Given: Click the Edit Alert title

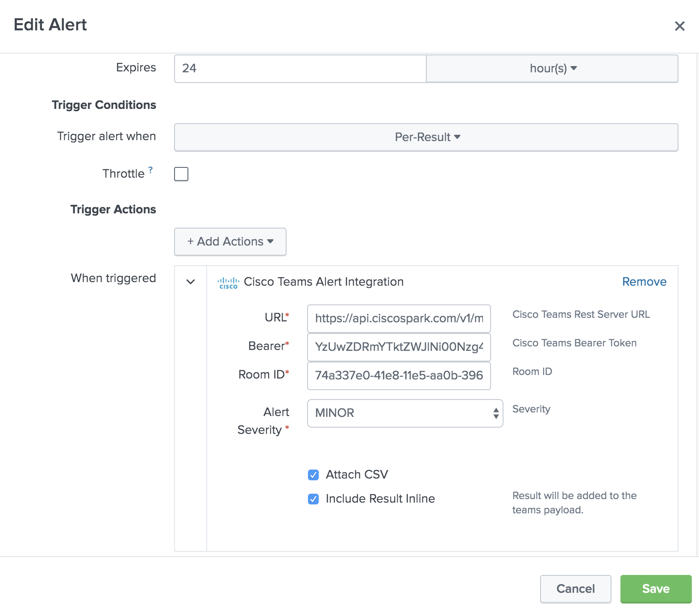Looking at the screenshot, I should (50, 25).
